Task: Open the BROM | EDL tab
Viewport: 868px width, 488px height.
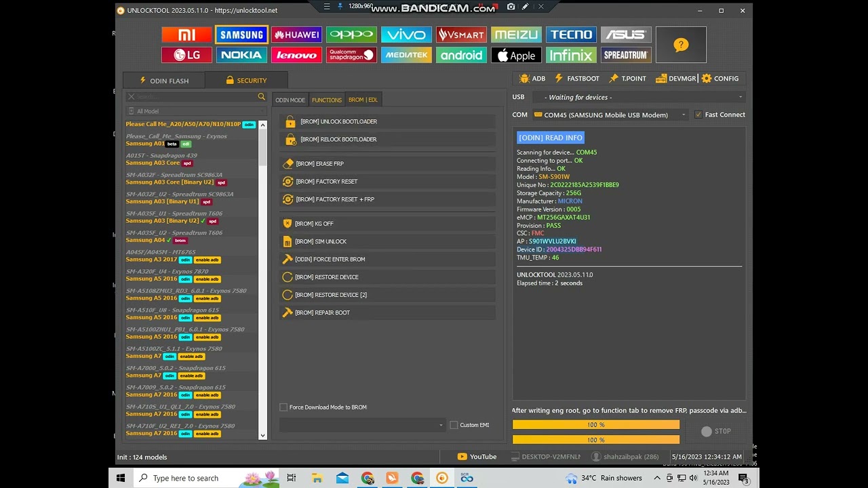Action: pos(363,100)
